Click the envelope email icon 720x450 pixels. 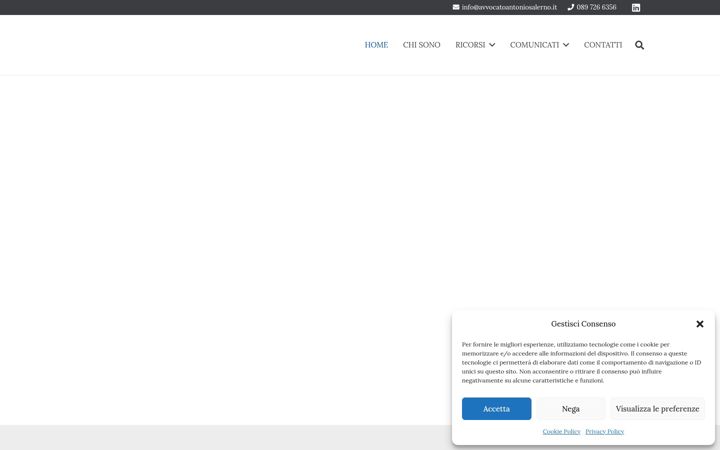click(456, 7)
